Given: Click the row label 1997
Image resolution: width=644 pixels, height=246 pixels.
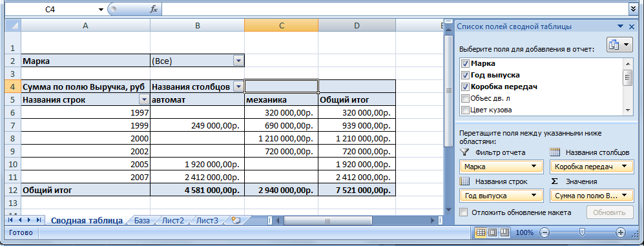Looking at the screenshot, I should tap(85, 112).
